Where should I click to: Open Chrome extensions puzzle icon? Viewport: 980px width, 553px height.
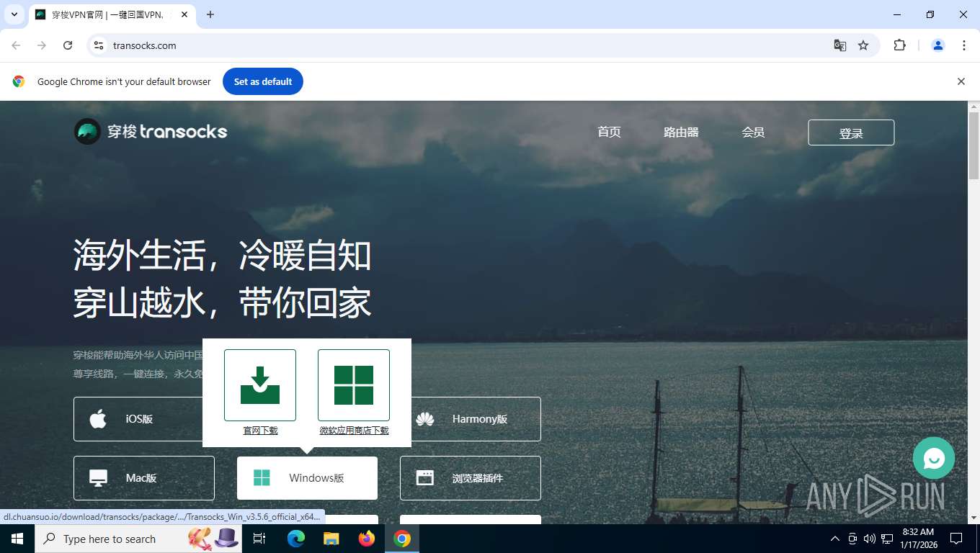pos(899,45)
